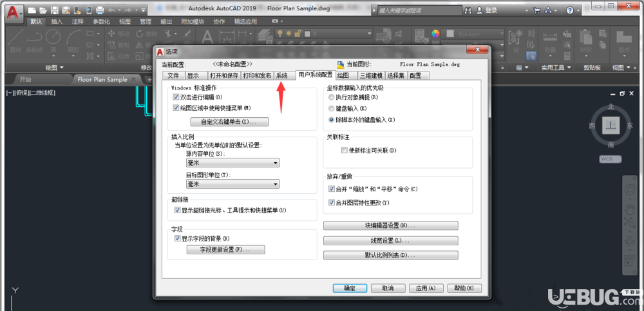Select the Text tool large A icon
The height and width of the screenshot is (311, 644).
(207, 38)
